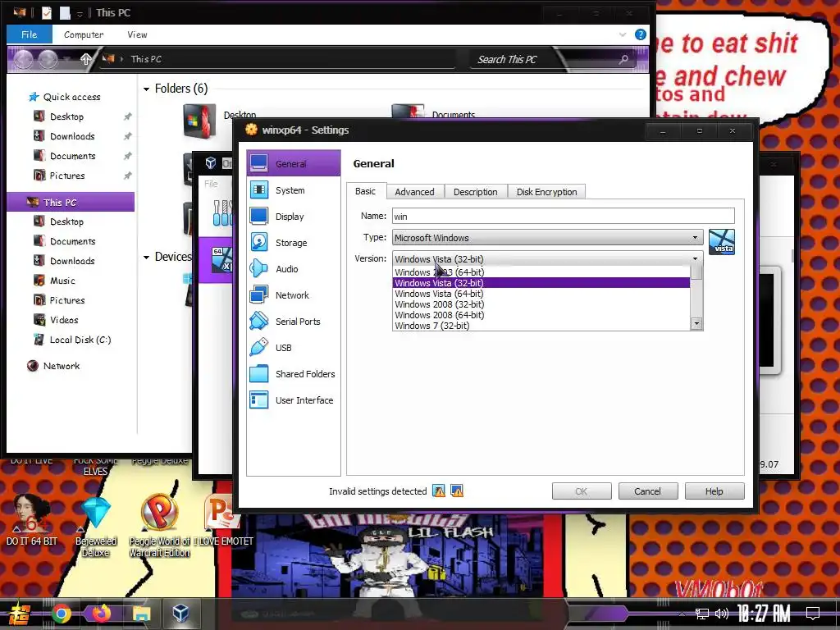Click Peggle World of Warcraft Edition icon

click(x=159, y=527)
